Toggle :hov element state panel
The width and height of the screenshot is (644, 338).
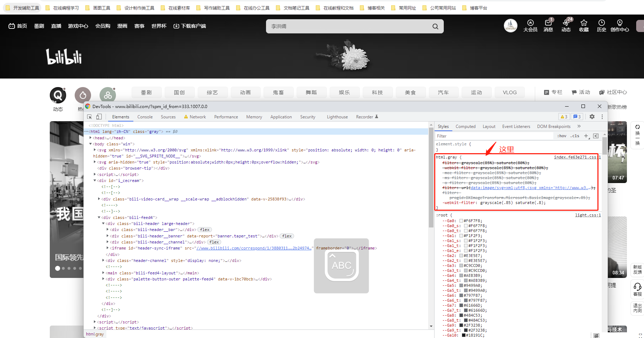pos(562,136)
